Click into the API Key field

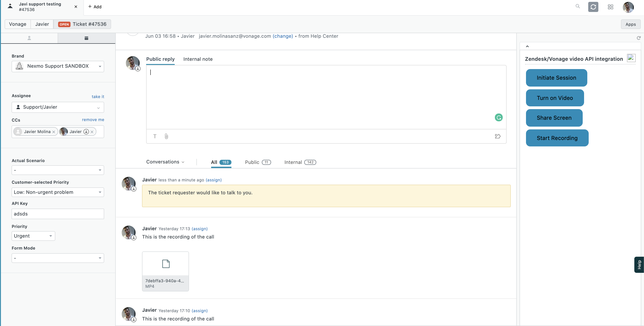pyautogui.click(x=58, y=214)
